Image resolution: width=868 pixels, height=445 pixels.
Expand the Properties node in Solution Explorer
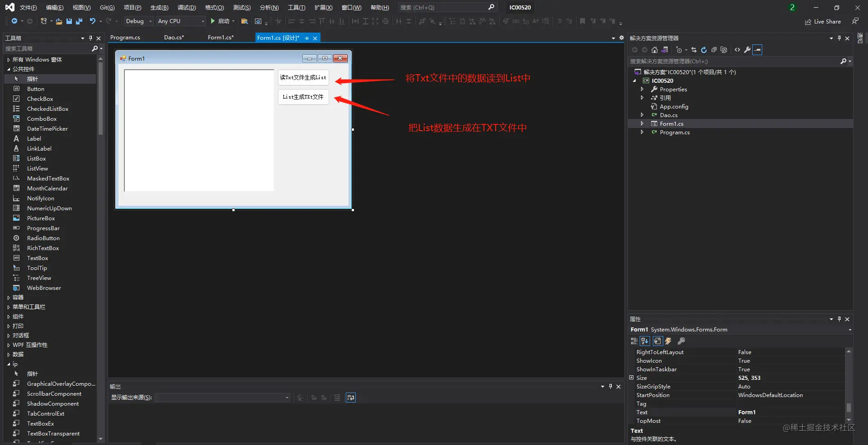click(x=642, y=89)
